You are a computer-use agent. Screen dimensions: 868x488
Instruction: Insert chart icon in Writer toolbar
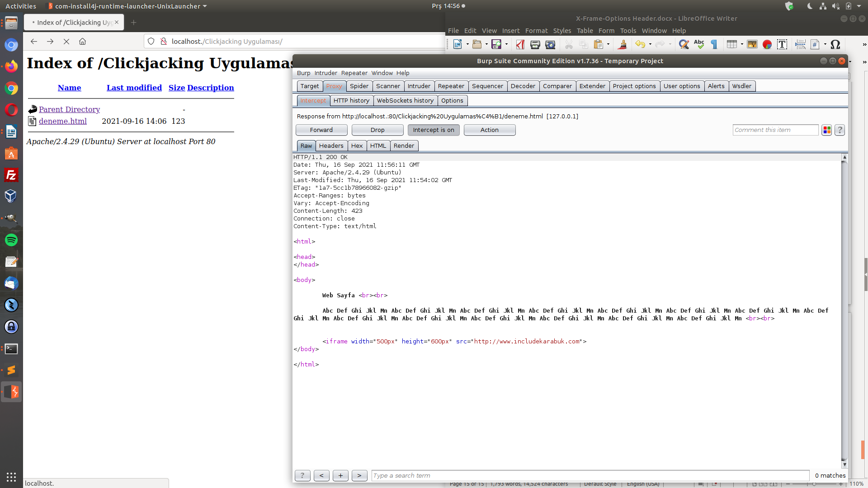point(767,44)
